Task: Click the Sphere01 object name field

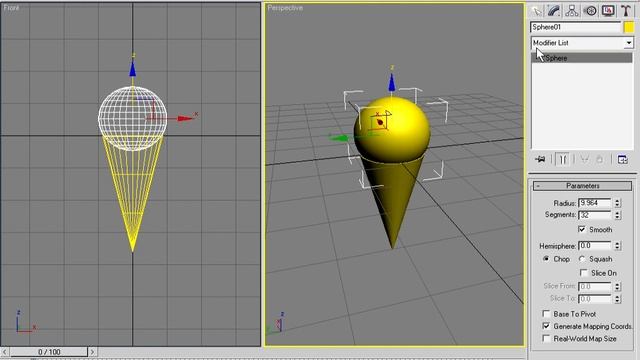Action: click(575, 27)
